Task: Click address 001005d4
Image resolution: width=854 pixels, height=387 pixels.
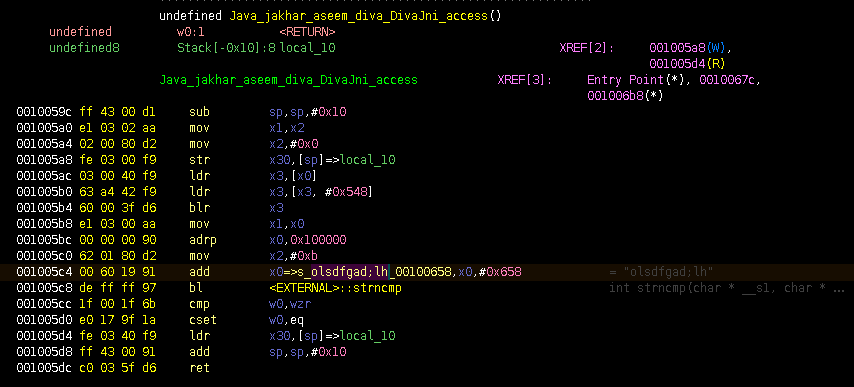Action: coord(44,336)
